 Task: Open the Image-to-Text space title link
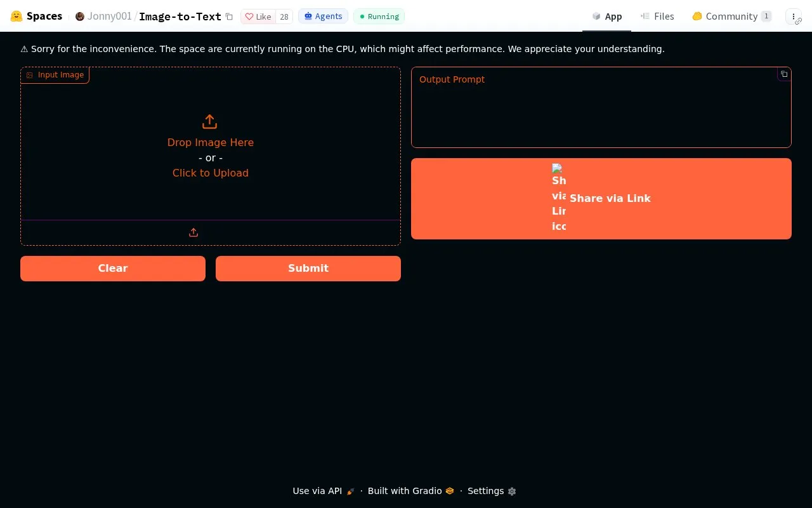pos(180,17)
